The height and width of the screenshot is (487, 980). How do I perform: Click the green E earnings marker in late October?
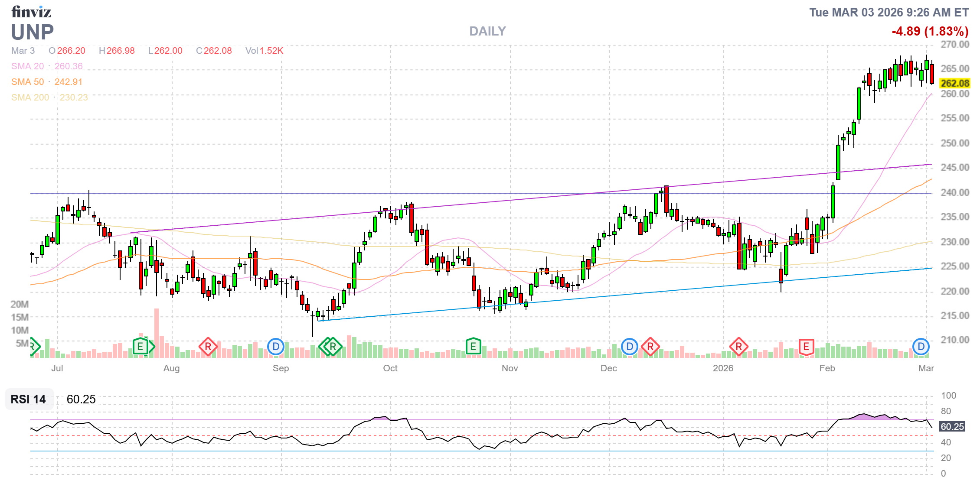[x=474, y=347]
